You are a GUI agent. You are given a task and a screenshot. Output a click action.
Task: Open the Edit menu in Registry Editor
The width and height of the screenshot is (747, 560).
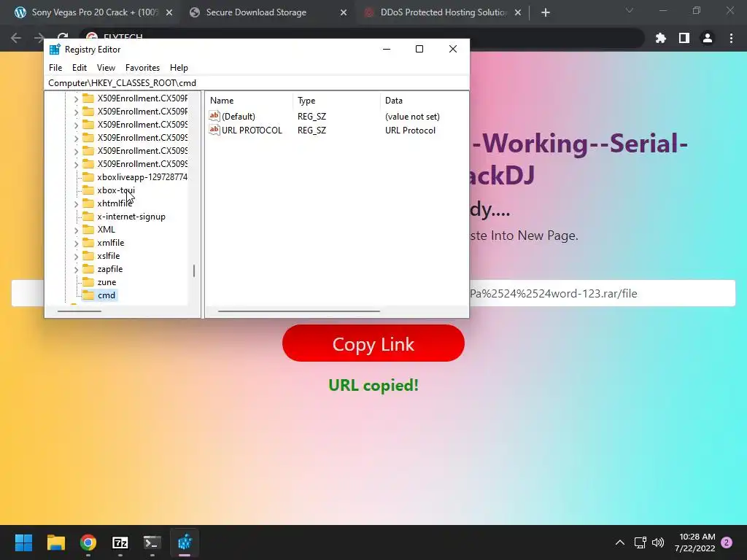point(79,68)
